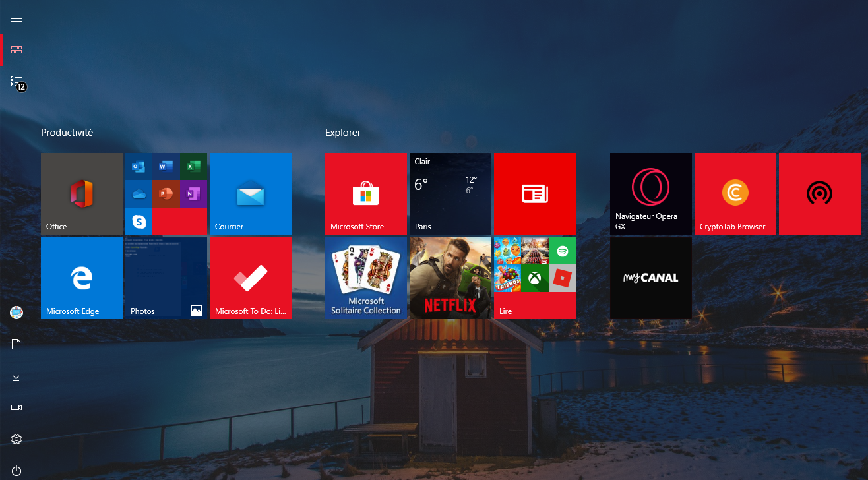
Task: Click the Skype icon in the Office folder tile
Action: pos(139,222)
